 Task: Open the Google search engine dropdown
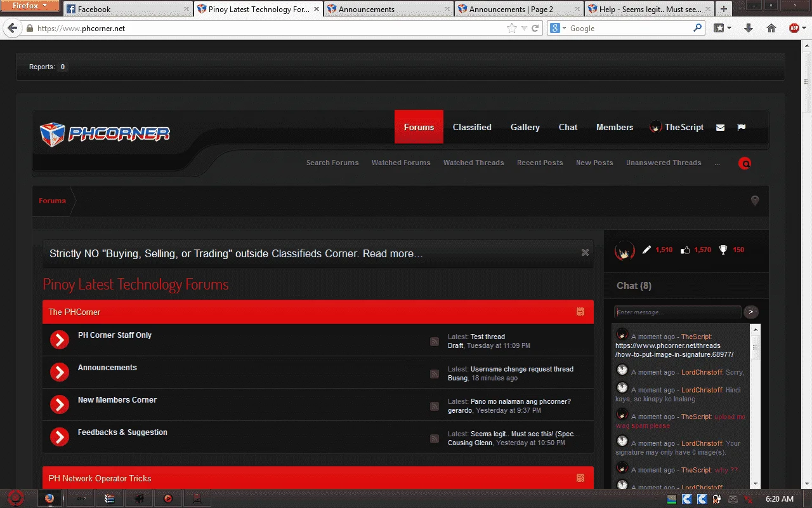coord(558,28)
